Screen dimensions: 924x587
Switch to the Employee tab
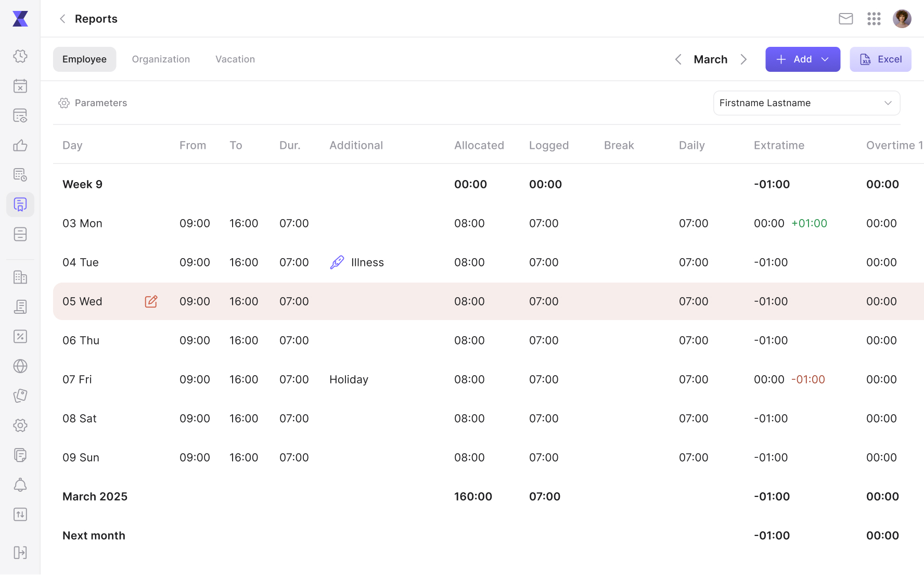(x=84, y=59)
